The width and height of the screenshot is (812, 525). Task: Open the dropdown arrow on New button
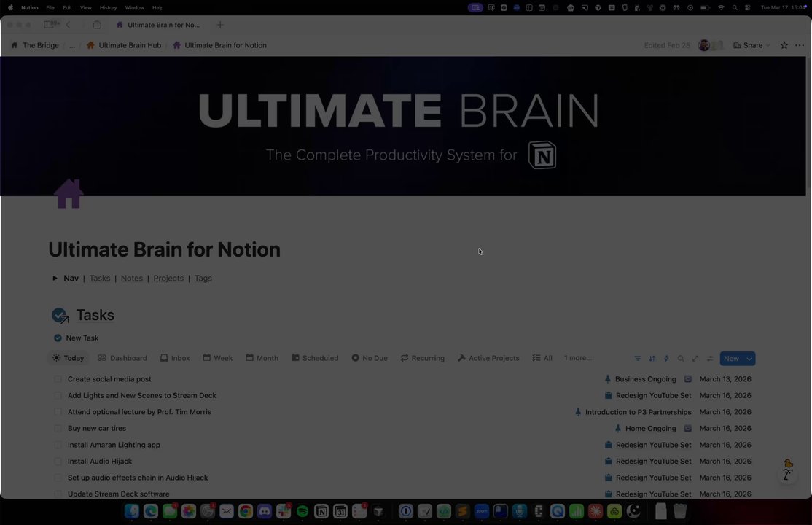[x=749, y=359]
